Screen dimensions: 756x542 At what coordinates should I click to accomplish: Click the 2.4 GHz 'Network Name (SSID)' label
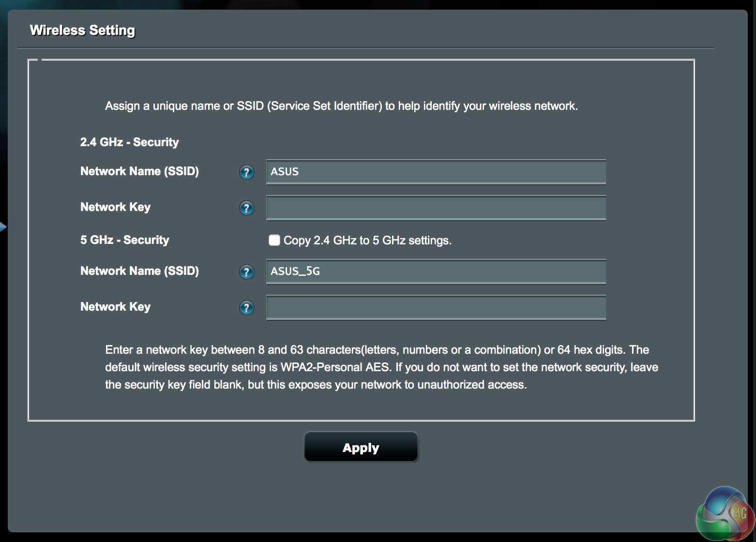click(139, 171)
